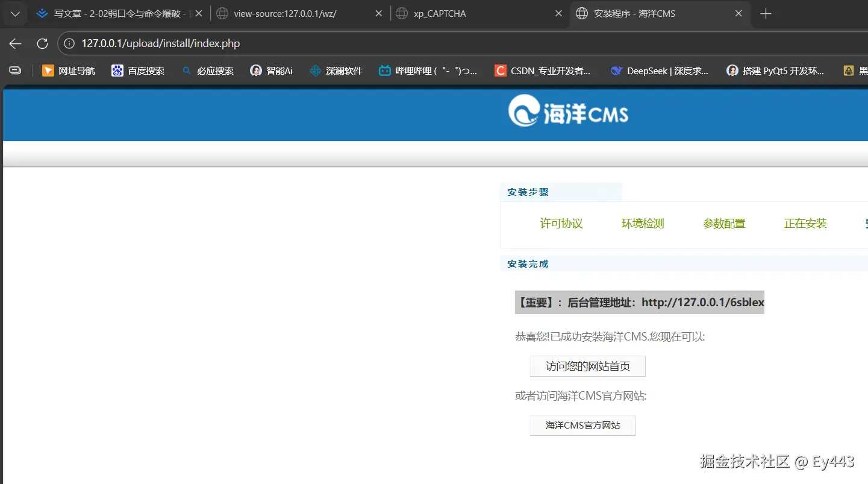
Task: Click the 访问您的网站首页 button
Action: click(588, 366)
